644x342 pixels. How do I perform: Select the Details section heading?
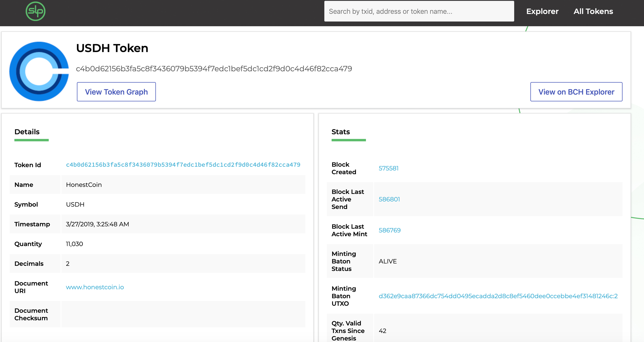[27, 132]
